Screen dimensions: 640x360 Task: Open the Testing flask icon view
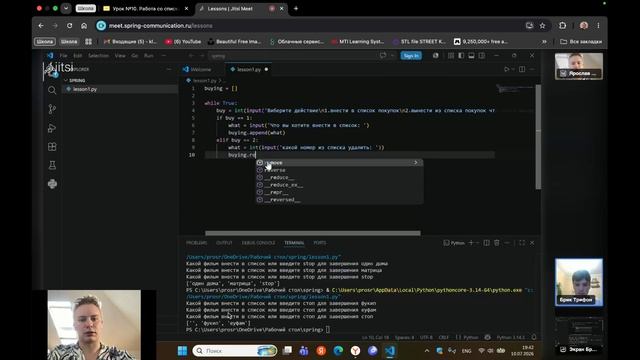(52, 165)
